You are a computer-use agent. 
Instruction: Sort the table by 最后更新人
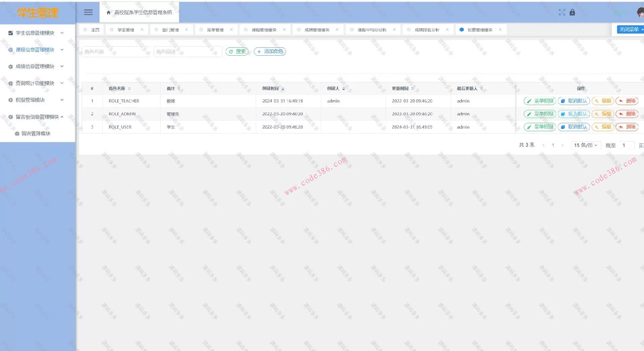pyautogui.click(x=481, y=89)
